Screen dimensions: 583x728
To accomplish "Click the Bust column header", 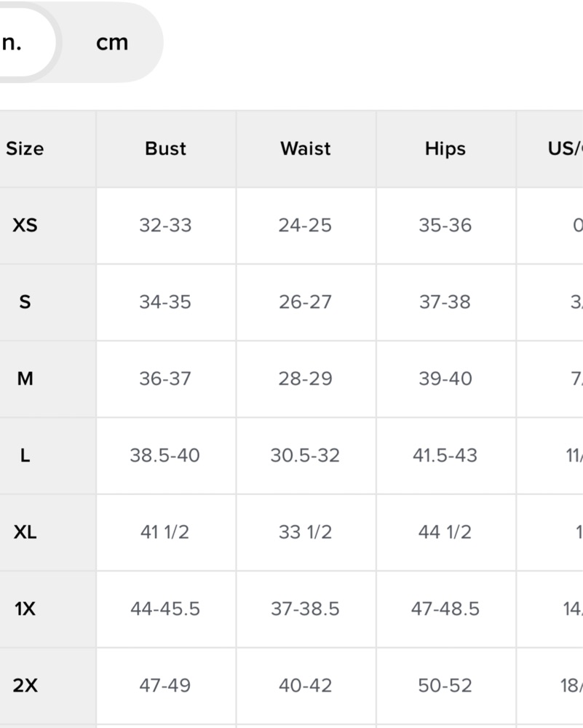I will [165, 149].
